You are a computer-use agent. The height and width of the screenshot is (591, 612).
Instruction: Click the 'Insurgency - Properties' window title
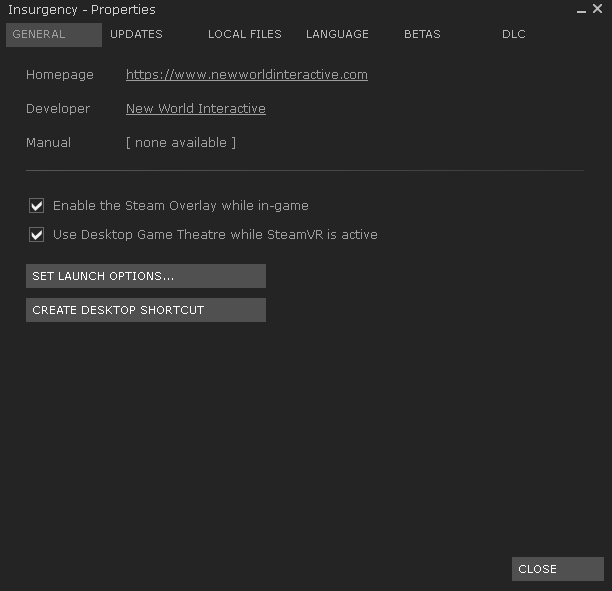tap(82, 10)
